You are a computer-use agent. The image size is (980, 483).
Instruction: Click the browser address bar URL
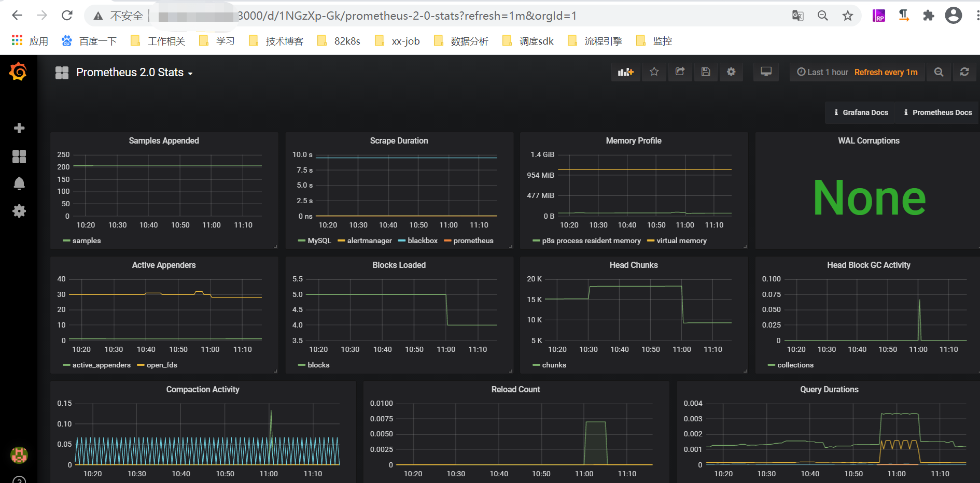(x=407, y=16)
